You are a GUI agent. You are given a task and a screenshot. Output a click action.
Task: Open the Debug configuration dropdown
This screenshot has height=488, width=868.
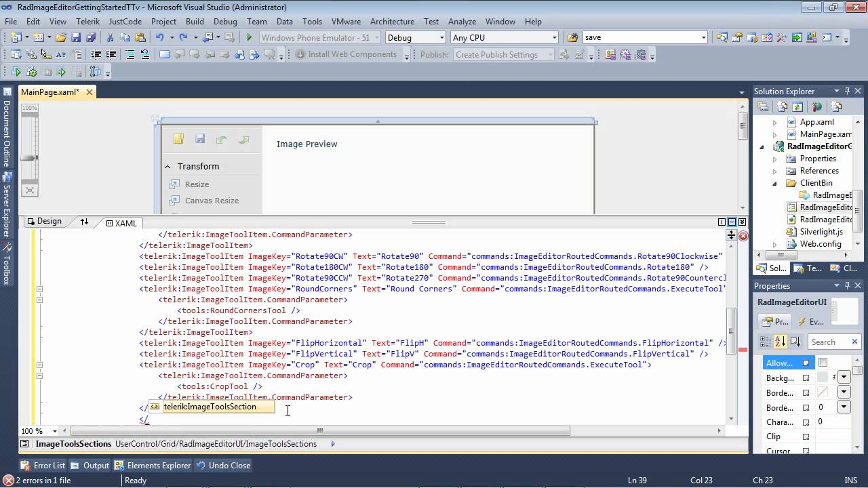[442, 38]
